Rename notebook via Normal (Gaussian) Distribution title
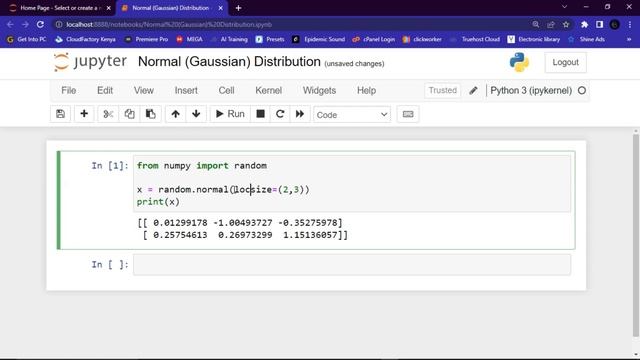640x360 pixels. click(x=229, y=62)
